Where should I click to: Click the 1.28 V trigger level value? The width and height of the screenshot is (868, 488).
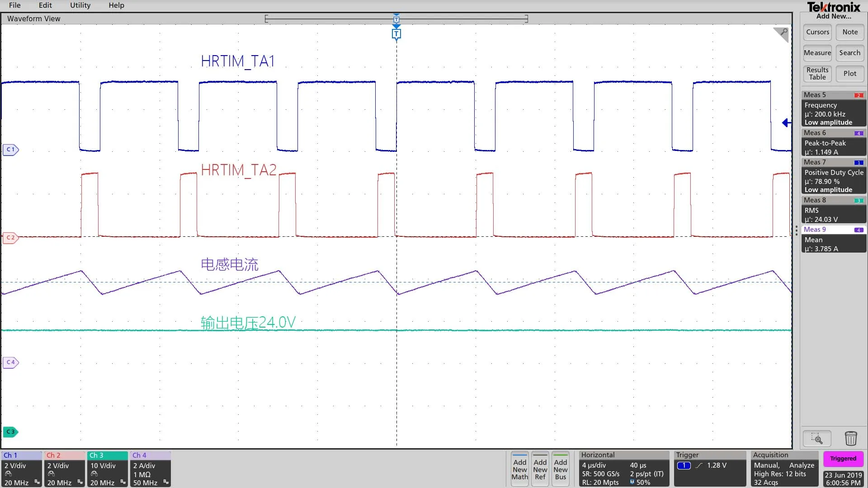717,465
